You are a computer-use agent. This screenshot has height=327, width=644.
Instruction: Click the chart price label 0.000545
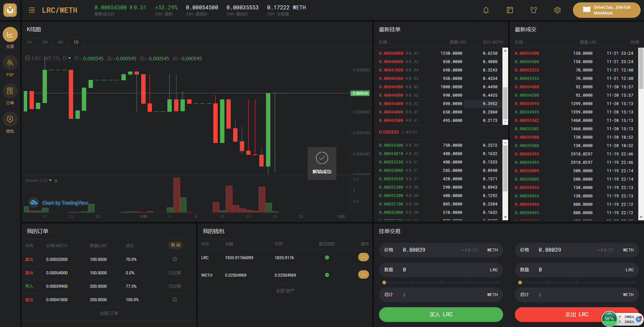coord(360,93)
